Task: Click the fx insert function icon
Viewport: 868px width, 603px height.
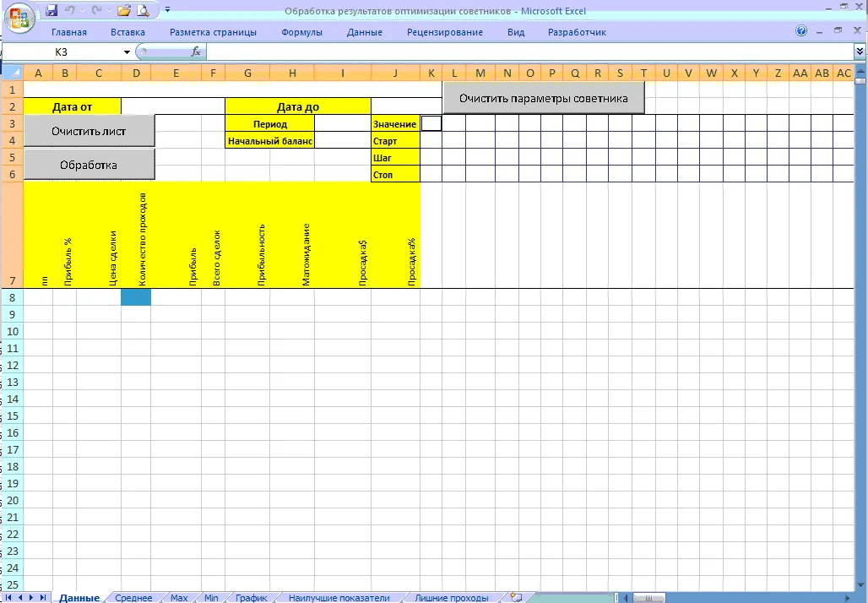Action: click(x=196, y=52)
